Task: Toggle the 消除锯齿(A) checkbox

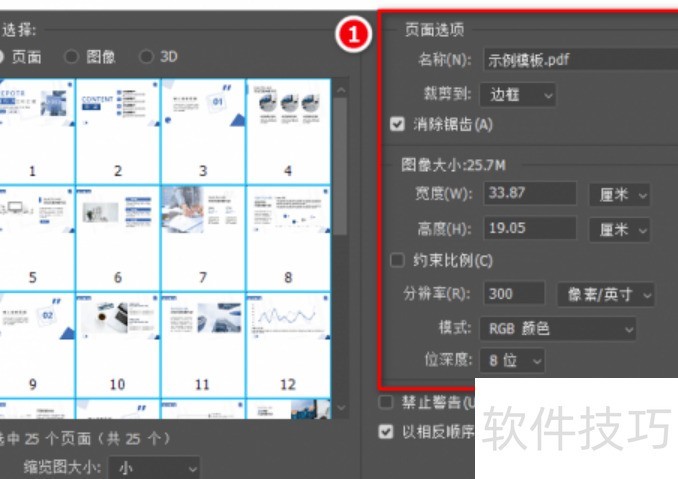Action: [x=397, y=125]
